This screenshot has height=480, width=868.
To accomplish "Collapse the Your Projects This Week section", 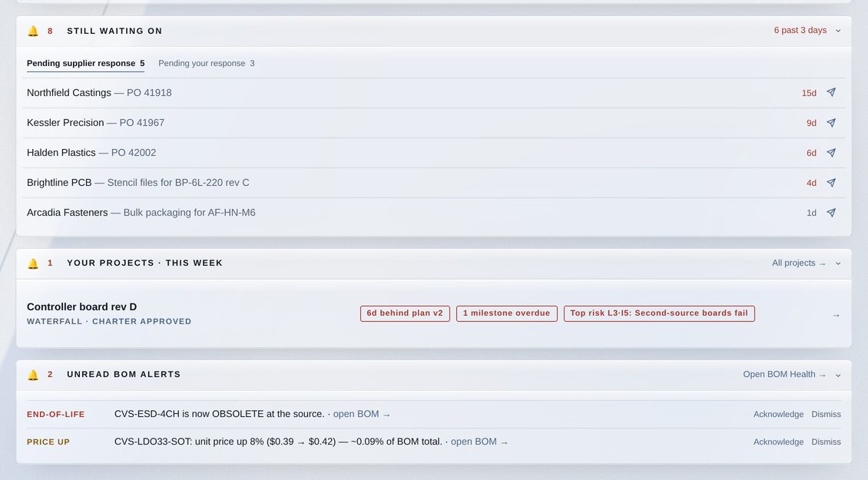I will click(x=838, y=263).
